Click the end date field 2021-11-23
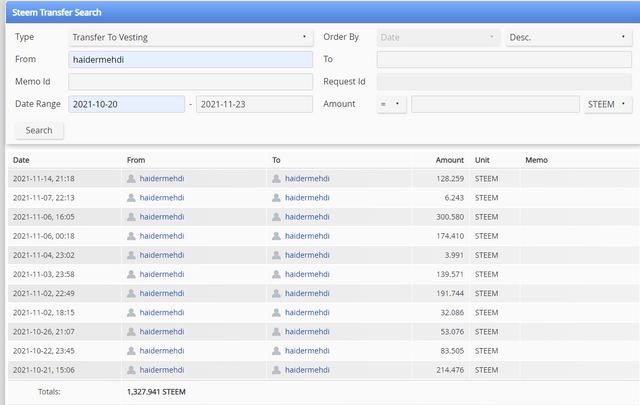Image resolution: width=640 pixels, height=405 pixels. (x=254, y=104)
